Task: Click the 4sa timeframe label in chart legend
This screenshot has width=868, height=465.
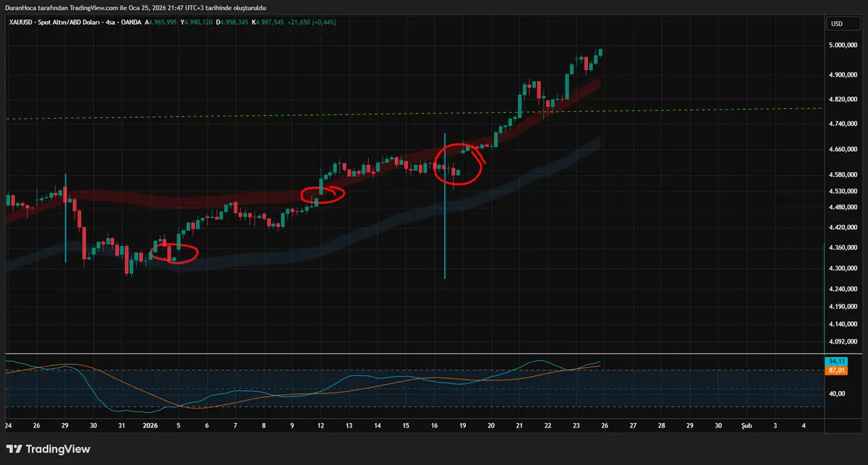Action: point(111,22)
